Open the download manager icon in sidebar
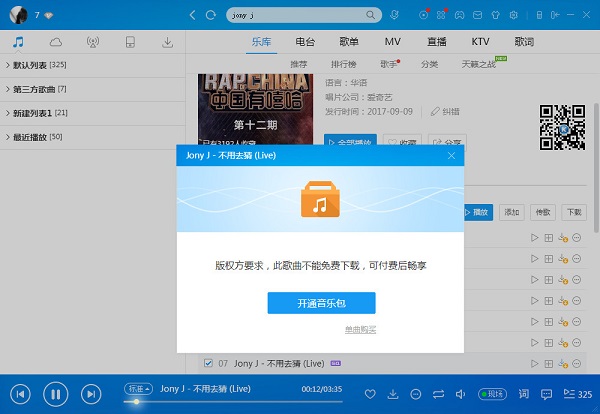 click(167, 42)
